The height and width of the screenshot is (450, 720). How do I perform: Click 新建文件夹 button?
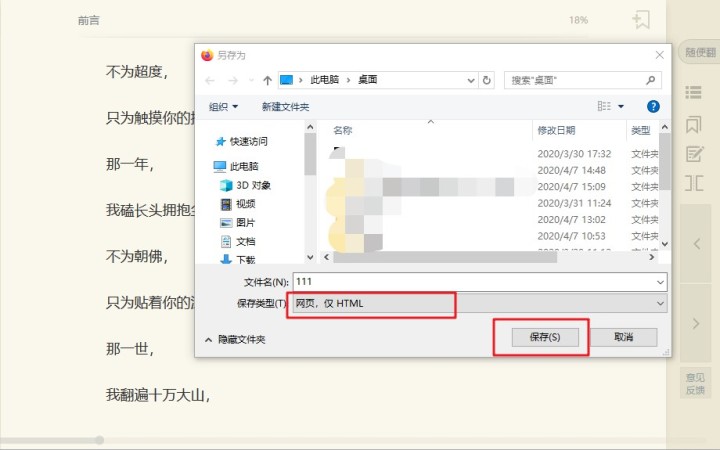pyautogui.click(x=285, y=107)
